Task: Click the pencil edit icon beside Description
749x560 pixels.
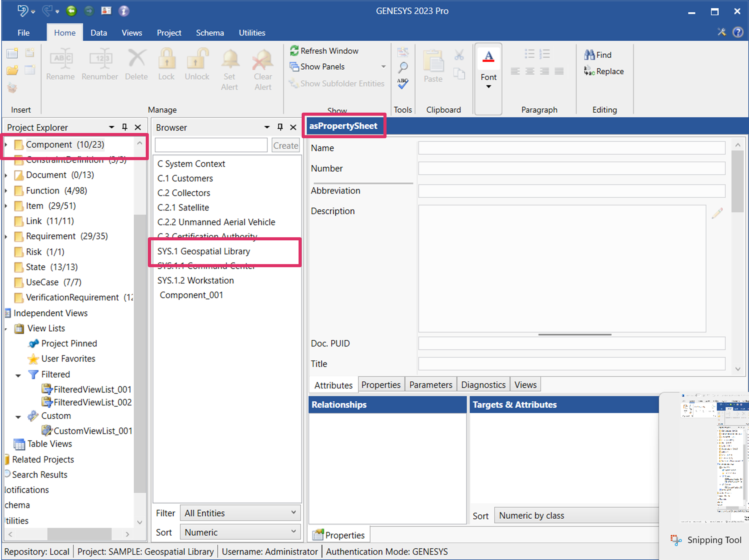Action: pyautogui.click(x=717, y=213)
